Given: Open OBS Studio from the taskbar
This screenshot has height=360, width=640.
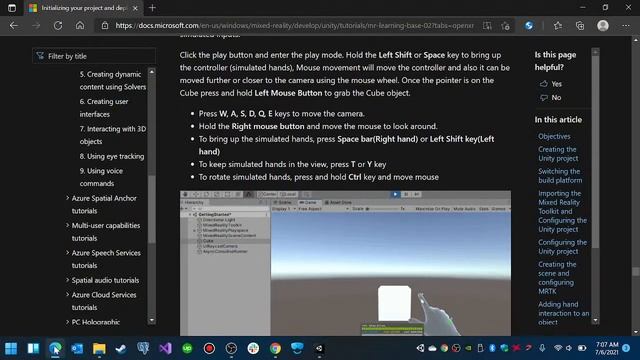Looking at the screenshot, I should 231,349.
